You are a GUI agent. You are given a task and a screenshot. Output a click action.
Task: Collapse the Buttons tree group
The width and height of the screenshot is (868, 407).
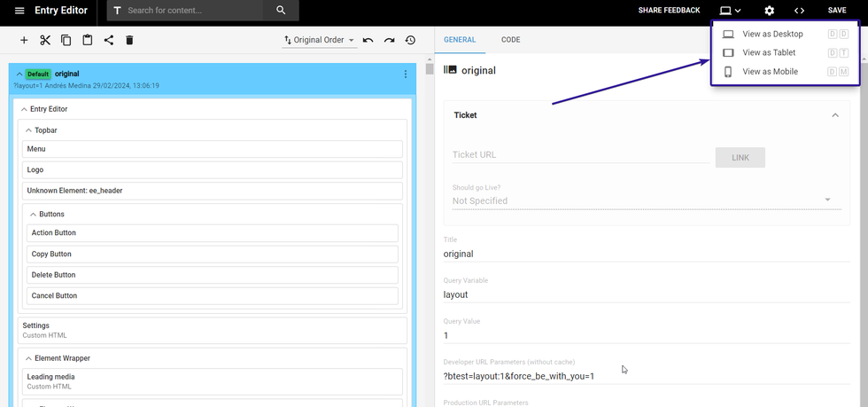34,215
